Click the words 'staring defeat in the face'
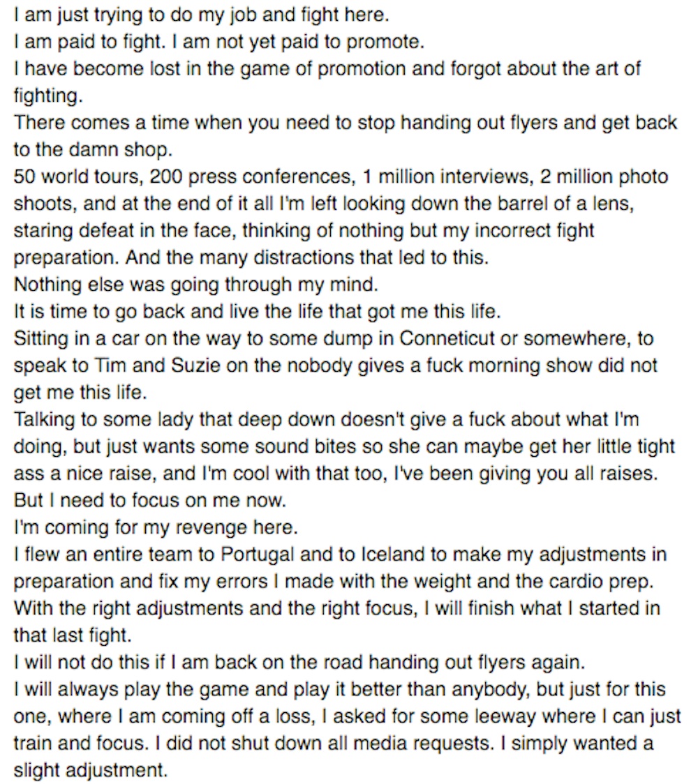Screen dimensions: 698x784 click(125, 230)
